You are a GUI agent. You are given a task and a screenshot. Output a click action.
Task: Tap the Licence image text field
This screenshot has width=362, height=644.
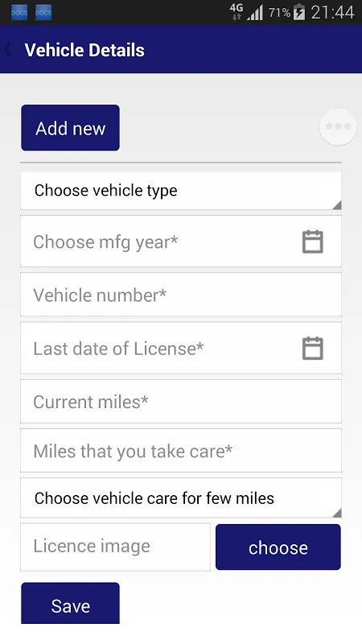point(115,547)
